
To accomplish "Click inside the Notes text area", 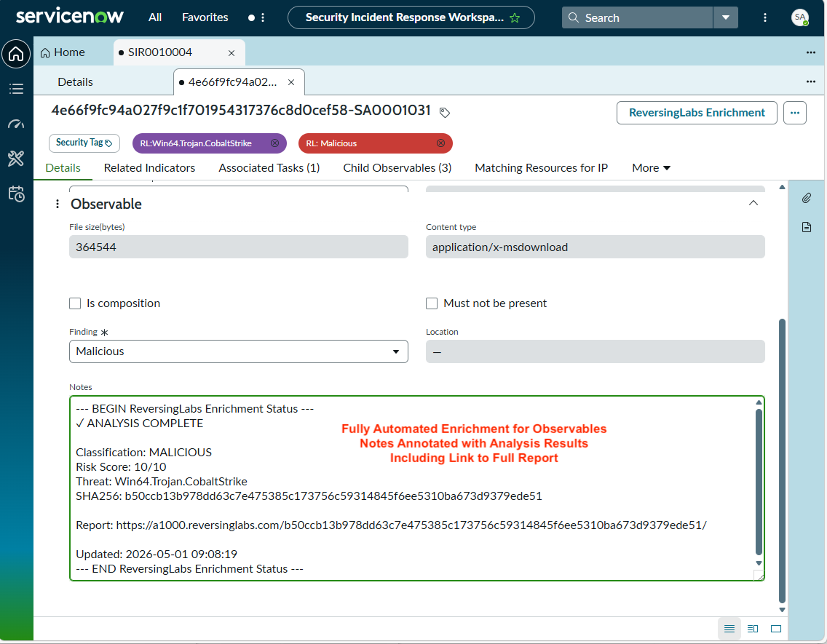I will pyautogui.click(x=416, y=488).
